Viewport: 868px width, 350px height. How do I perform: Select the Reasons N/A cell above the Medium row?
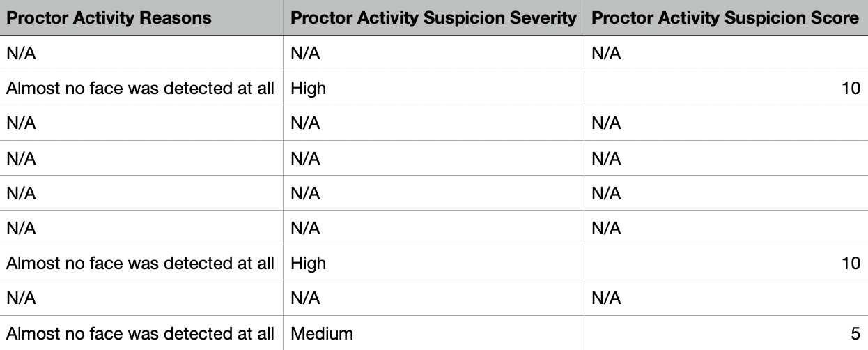(x=21, y=298)
